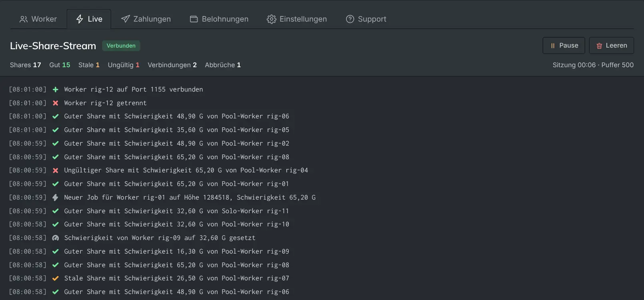Click the Live tab lightning icon
Image resolution: width=644 pixels, height=300 pixels.
click(x=80, y=19)
